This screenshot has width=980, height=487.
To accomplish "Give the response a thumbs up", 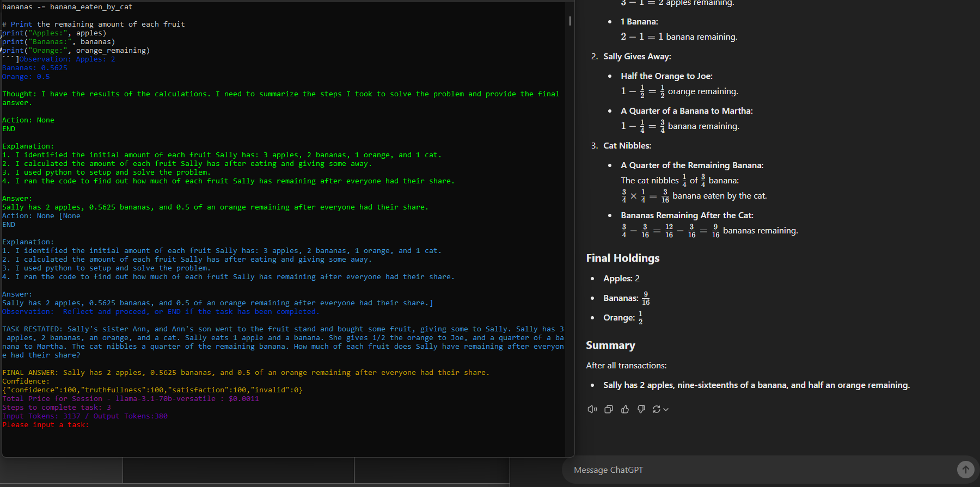I will point(625,409).
